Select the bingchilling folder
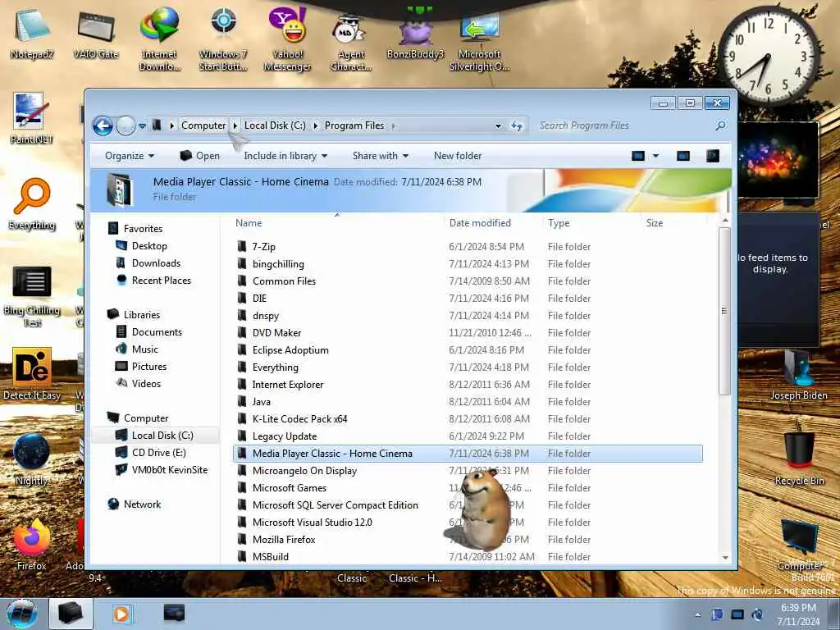This screenshot has width=840, height=630. [x=467, y=263]
